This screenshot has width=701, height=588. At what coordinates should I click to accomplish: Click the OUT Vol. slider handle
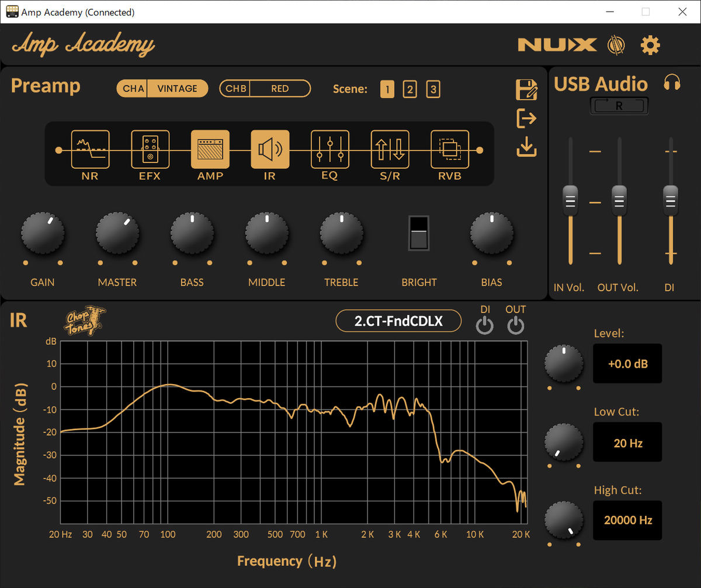click(619, 201)
